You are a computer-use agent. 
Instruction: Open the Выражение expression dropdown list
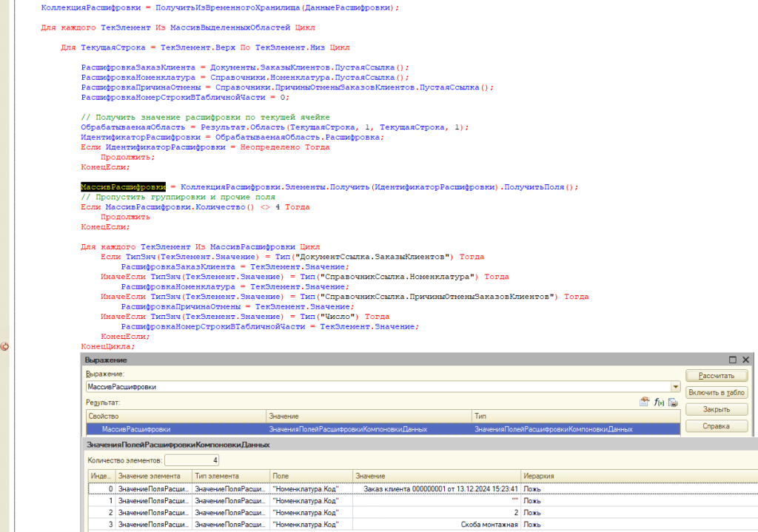(674, 387)
